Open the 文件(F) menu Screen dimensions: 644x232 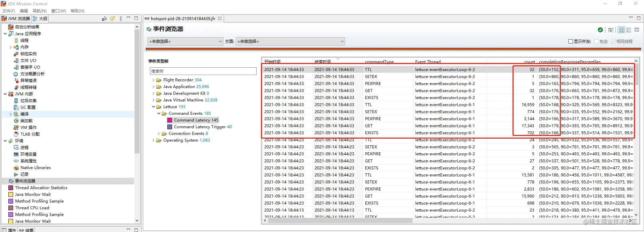(9, 11)
